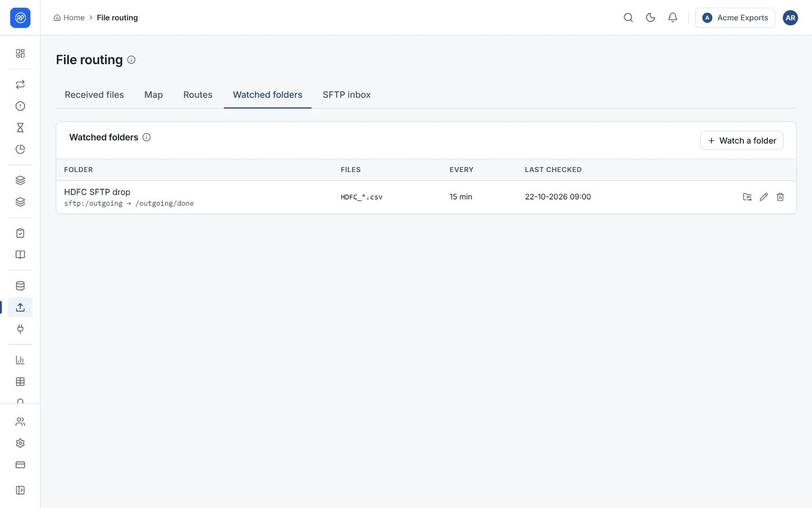
Task: Open the open book icon in the sidebar
Action: point(20,255)
